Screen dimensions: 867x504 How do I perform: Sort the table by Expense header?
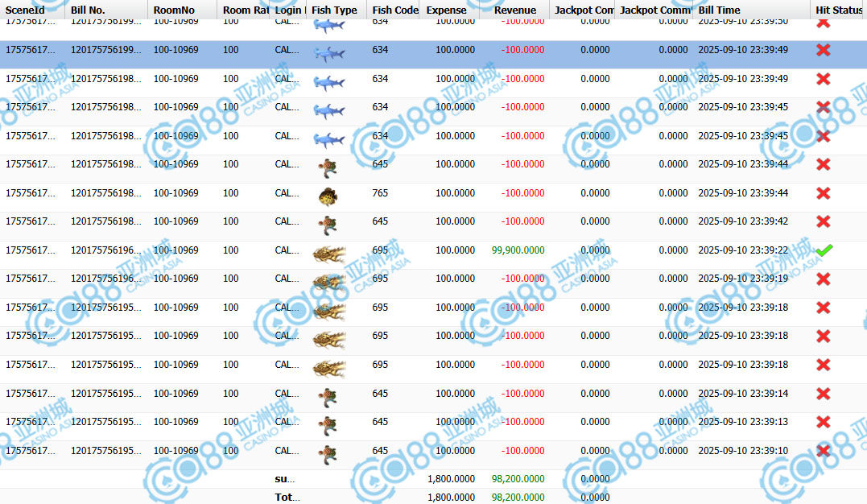447,10
